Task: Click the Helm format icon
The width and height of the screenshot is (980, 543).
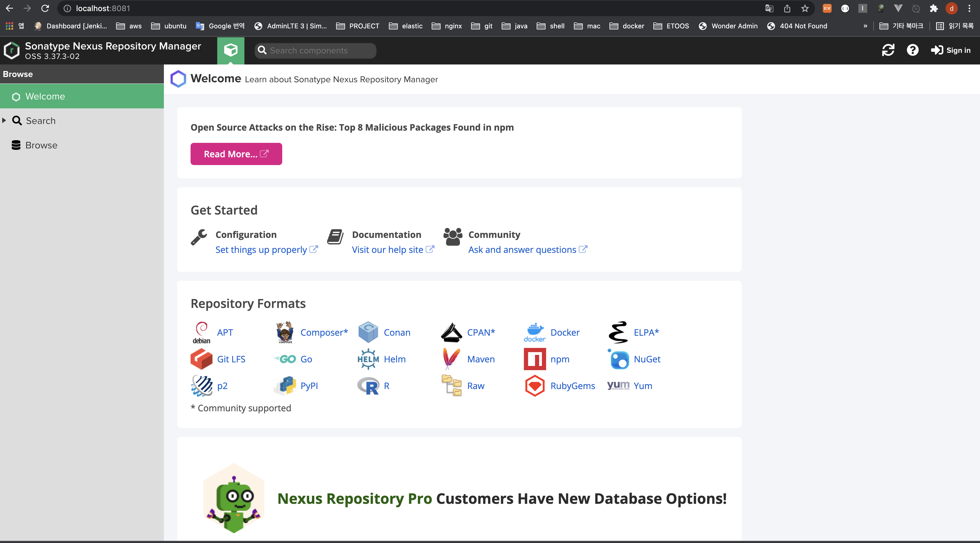Action: [368, 359]
